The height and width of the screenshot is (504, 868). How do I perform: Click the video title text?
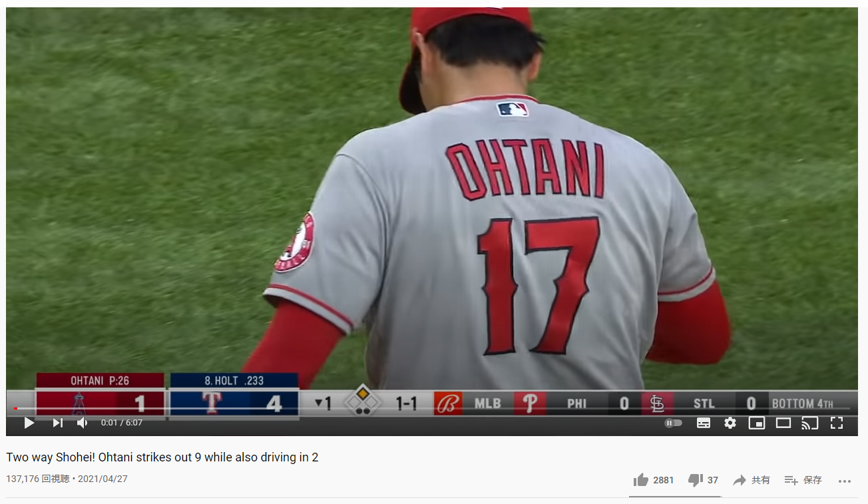click(x=162, y=457)
